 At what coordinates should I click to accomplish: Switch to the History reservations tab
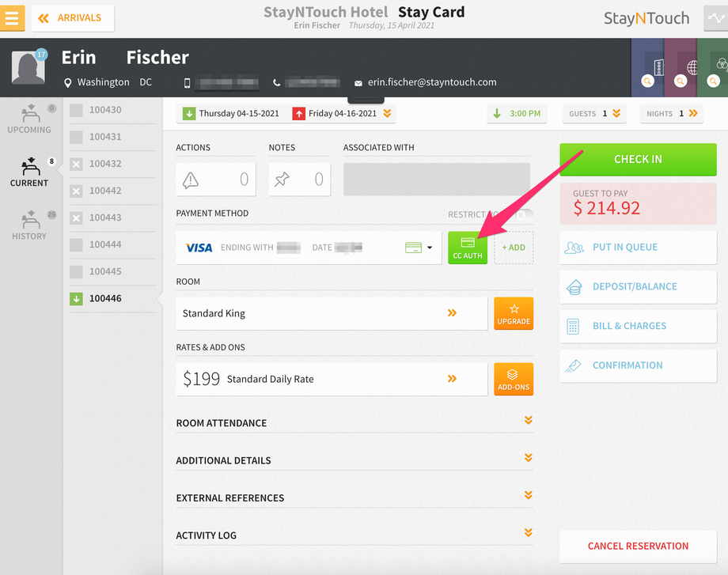tap(29, 226)
